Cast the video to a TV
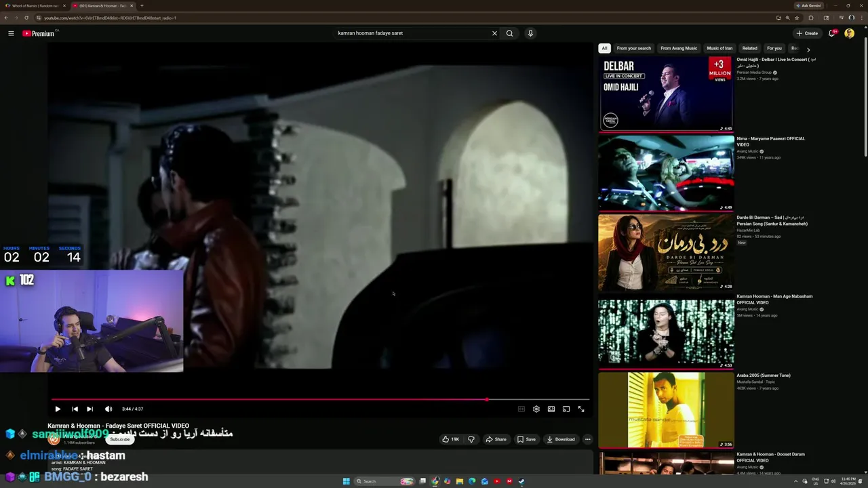Screen dimensions: 868x488 [x=566, y=409]
